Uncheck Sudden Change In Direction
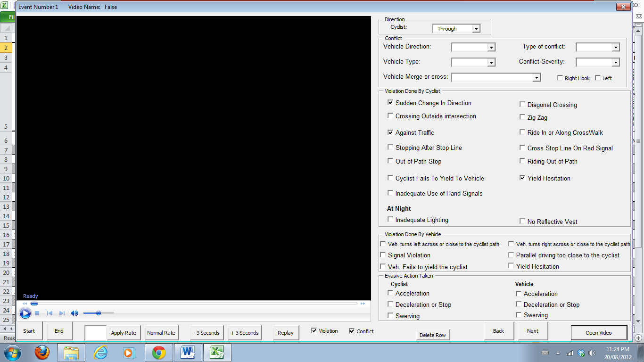 (390, 102)
